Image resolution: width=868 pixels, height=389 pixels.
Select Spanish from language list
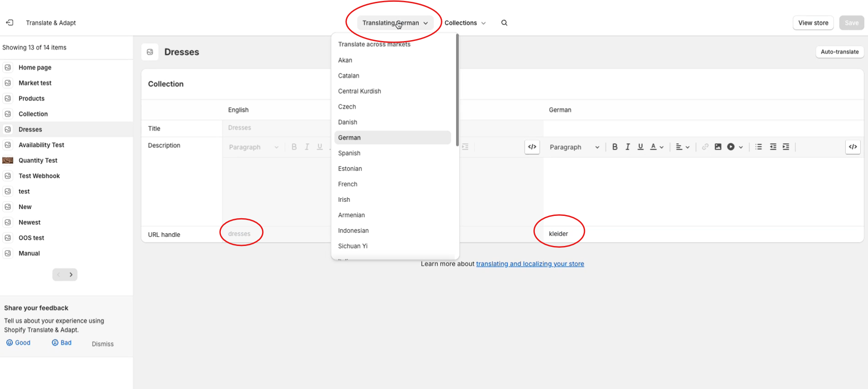(392, 153)
